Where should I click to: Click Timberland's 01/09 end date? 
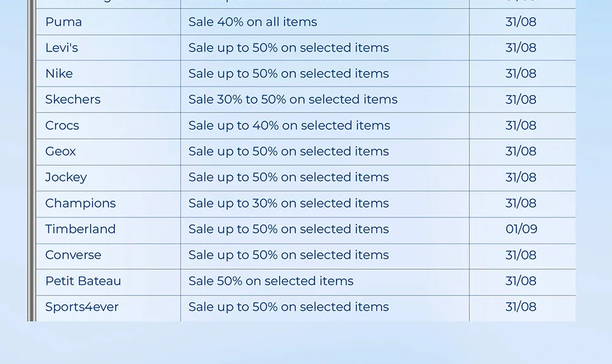pos(521,229)
